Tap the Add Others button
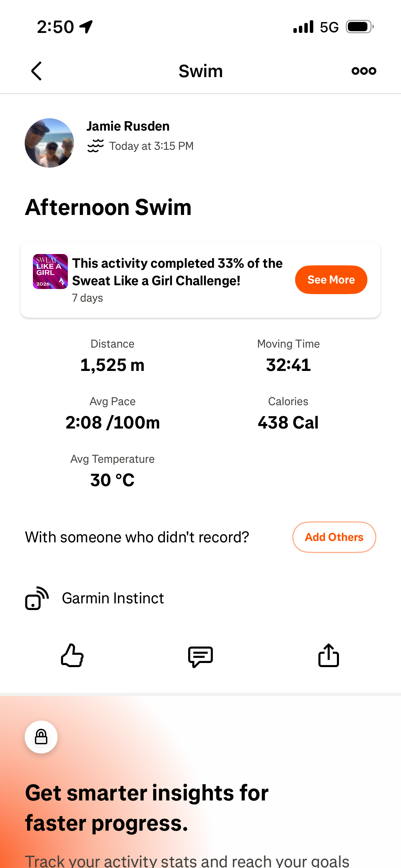 tap(334, 537)
